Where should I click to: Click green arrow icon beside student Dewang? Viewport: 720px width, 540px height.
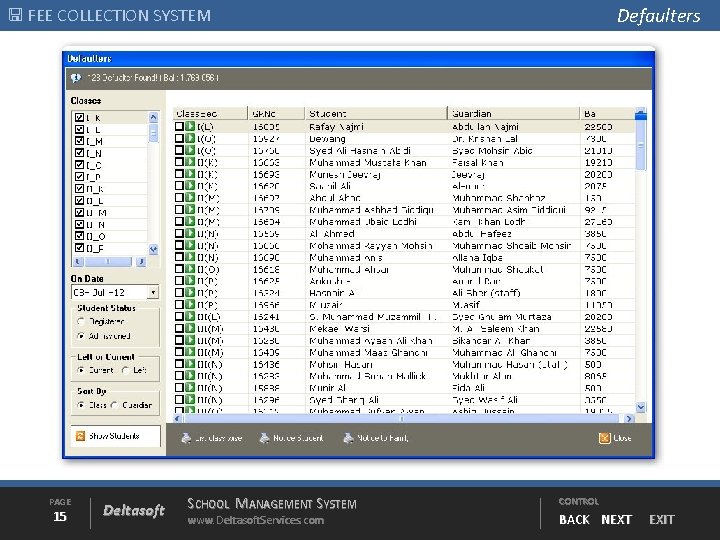point(190,140)
